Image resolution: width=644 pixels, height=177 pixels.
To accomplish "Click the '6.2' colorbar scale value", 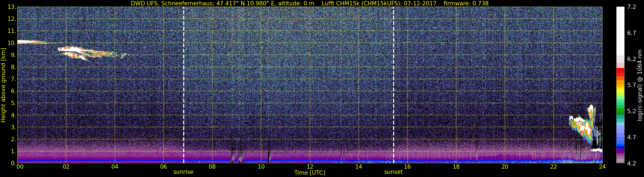I will tap(632, 59).
